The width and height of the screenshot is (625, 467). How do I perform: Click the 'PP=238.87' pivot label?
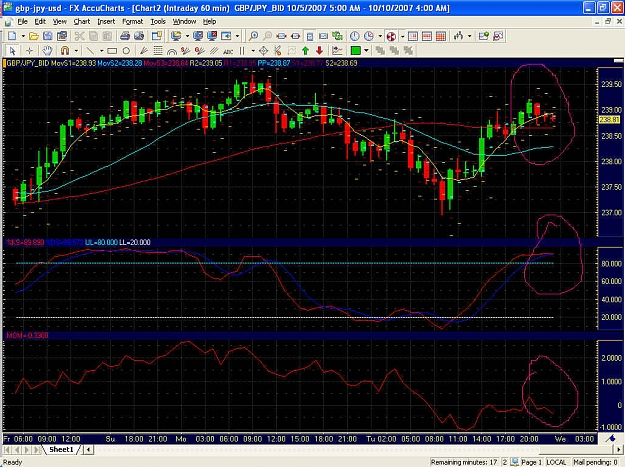[x=274, y=63]
